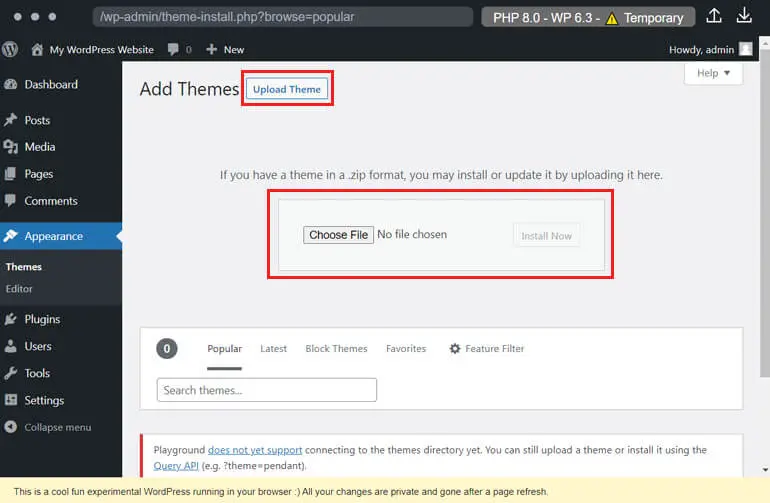Click the Appearance paintbrush icon
770x503 pixels.
(x=10, y=236)
